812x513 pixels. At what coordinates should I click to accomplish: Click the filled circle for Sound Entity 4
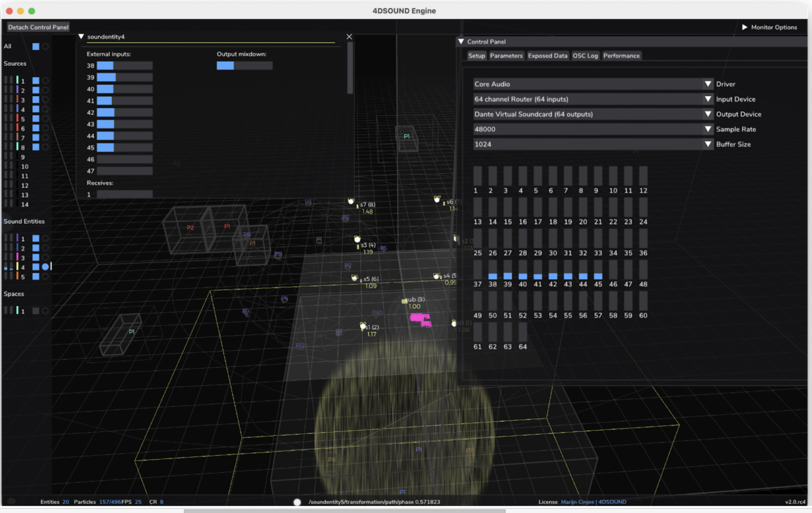coord(45,266)
